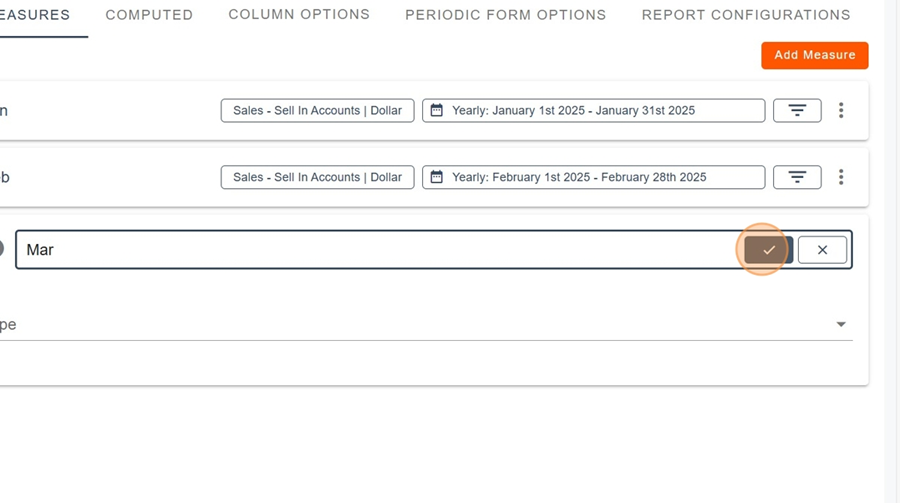This screenshot has width=900, height=503.
Task: Open the January 1st - January 31st date picker
Action: [593, 110]
